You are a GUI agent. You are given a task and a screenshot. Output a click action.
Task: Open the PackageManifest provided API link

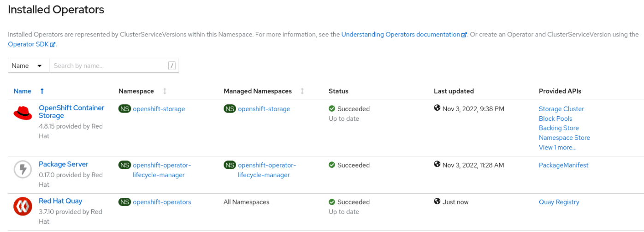coord(563,165)
